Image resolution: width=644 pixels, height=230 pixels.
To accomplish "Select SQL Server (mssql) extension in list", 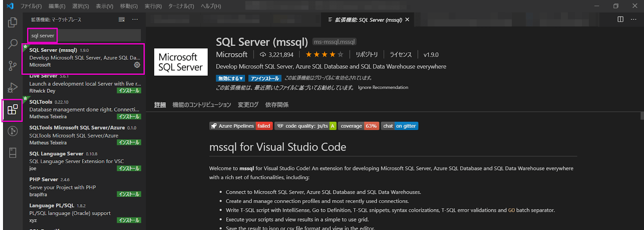I will pos(84,58).
